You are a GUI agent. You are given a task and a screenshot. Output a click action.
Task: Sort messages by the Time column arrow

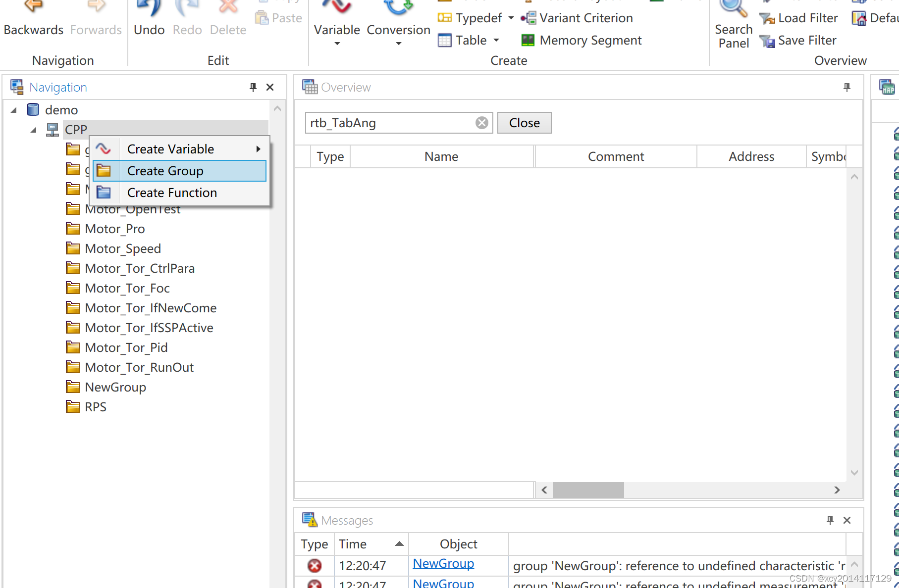(399, 543)
